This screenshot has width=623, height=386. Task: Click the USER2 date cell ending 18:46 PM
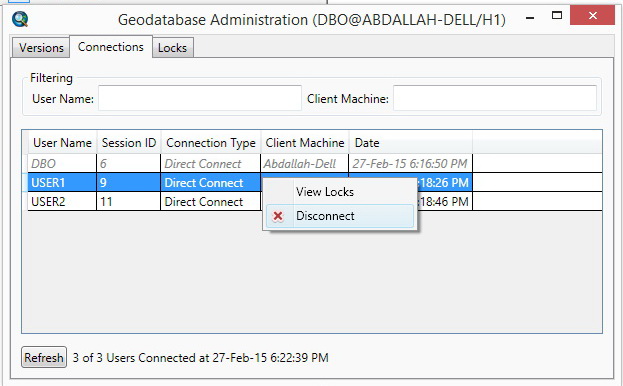pos(444,202)
